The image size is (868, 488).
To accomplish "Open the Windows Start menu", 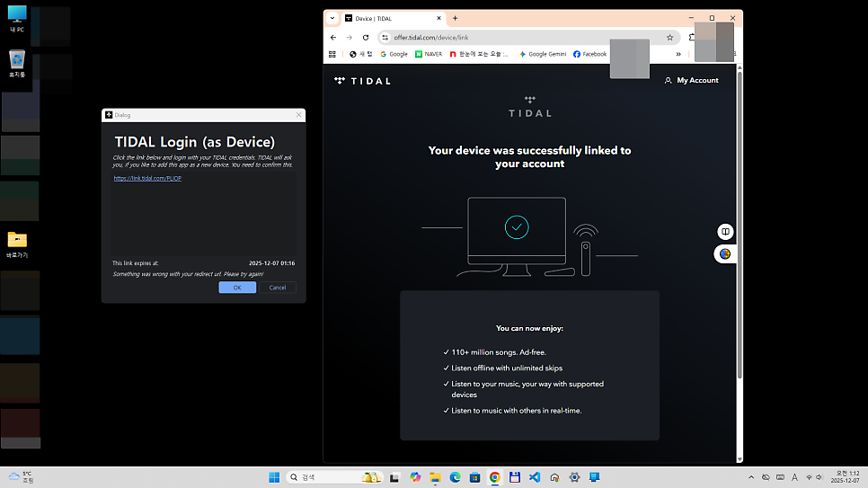I will coord(274,477).
